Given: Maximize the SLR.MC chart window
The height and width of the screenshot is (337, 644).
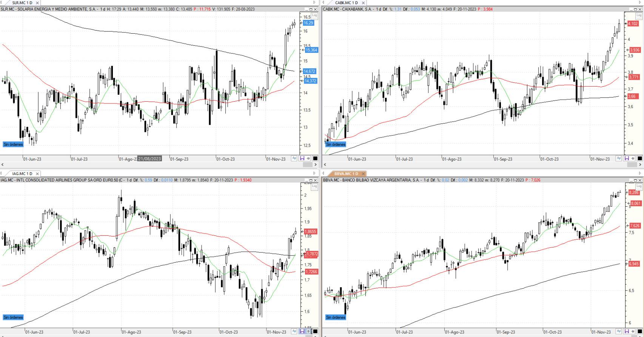Looking at the screenshot, I should [x=311, y=9].
